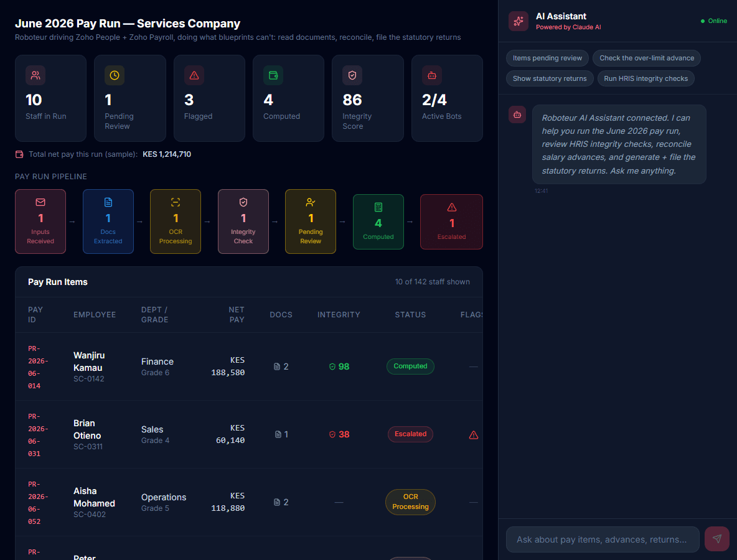Screen dimensions: 737x560
Task: Click the Items pending review suggestion chip
Action: (x=547, y=58)
